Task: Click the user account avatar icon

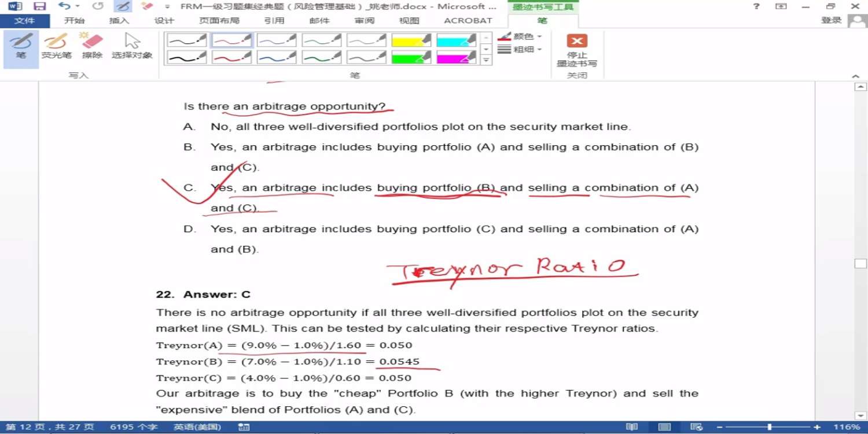Action: [x=857, y=21]
